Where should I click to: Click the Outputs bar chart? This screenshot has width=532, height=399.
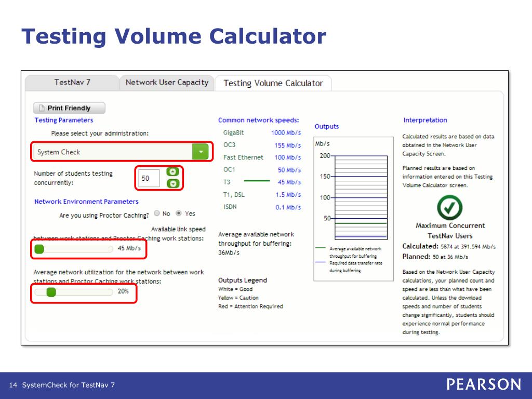coord(361,197)
